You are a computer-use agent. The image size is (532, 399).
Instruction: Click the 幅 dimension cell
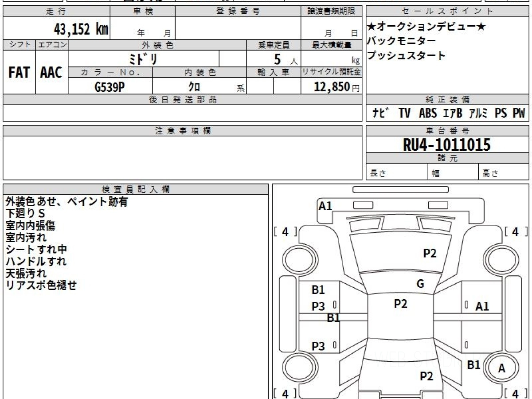[x=453, y=172]
